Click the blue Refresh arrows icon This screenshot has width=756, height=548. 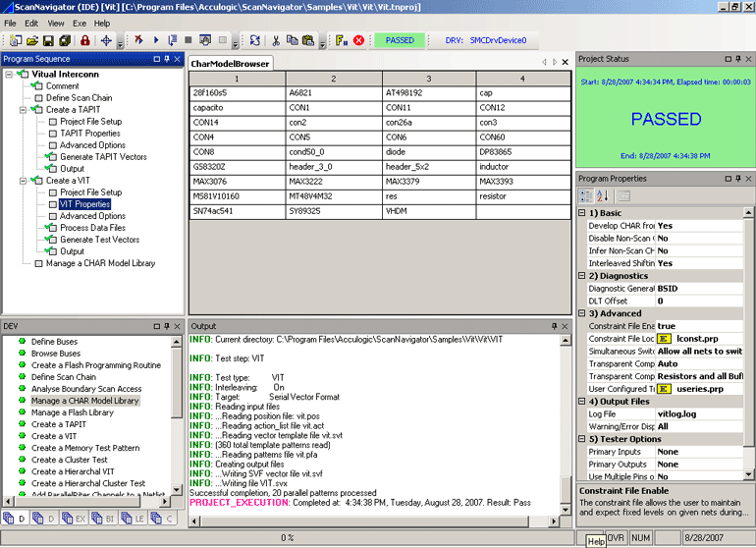254,40
